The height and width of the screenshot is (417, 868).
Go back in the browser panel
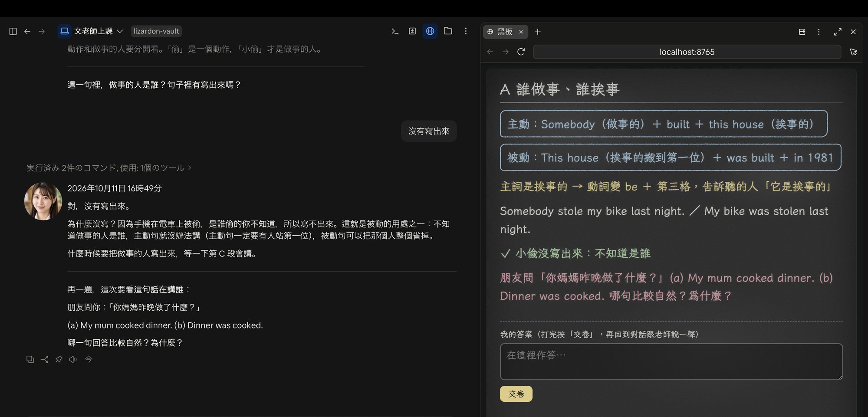pos(490,52)
